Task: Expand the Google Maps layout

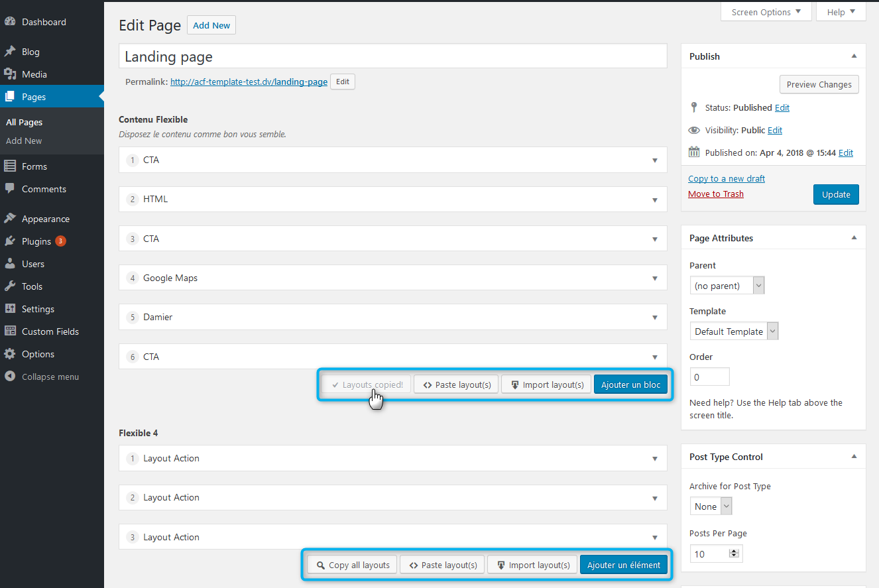Action: 655,278
